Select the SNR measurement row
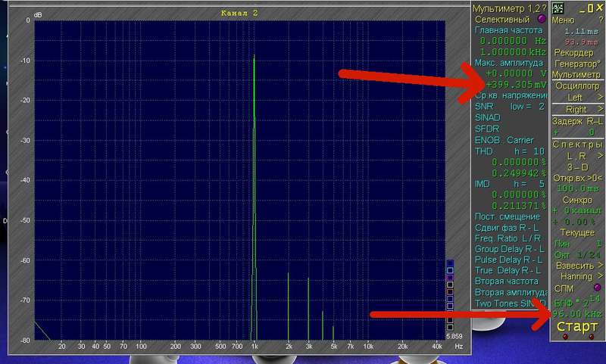The height and width of the screenshot is (364, 606). pos(484,106)
